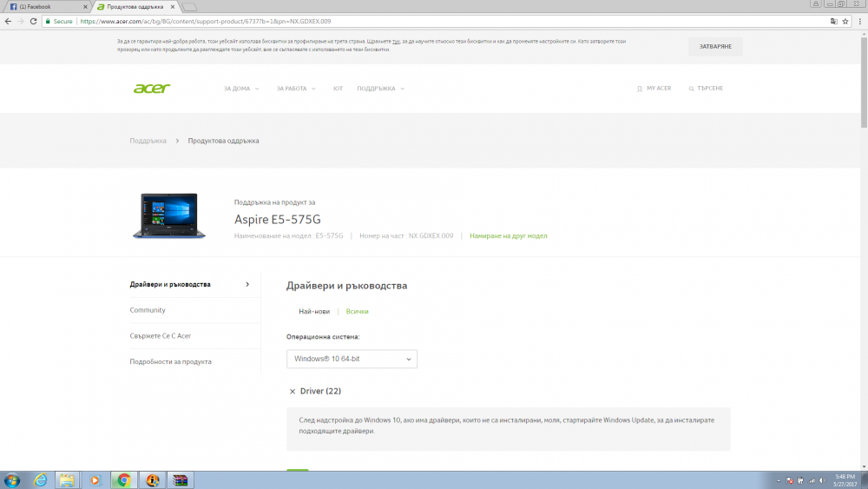The width and height of the screenshot is (868, 489).
Task: Open Windows Start menu
Action: point(12,480)
